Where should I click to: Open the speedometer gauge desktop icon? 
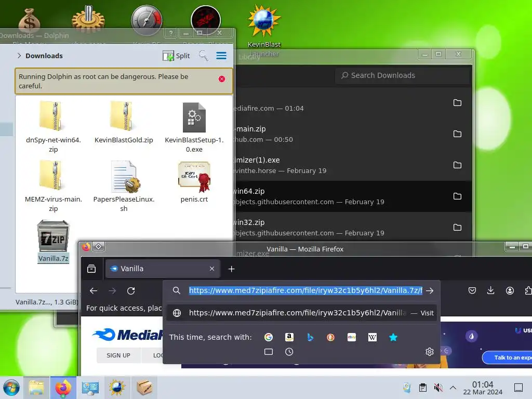(x=147, y=20)
